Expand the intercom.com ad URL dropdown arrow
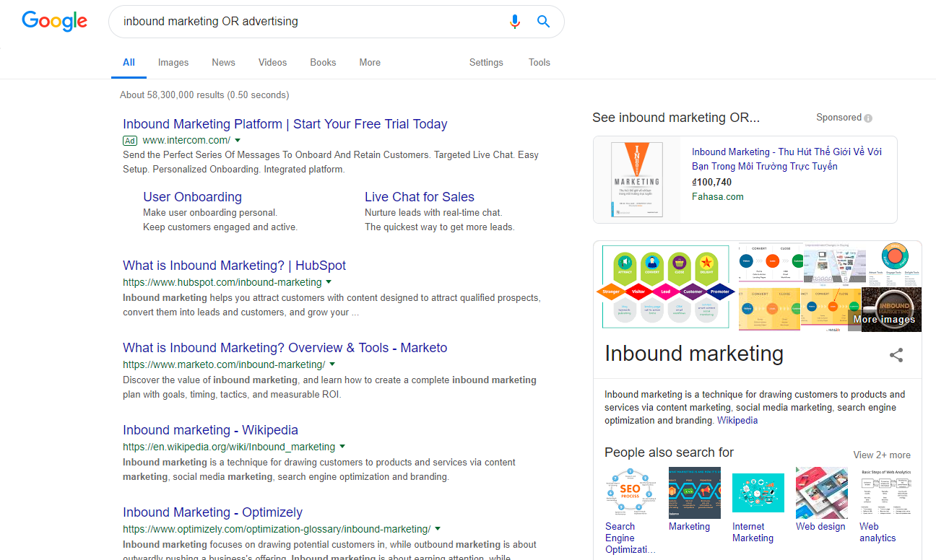Image resolution: width=936 pixels, height=560 pixels. (x=238, y=140)
